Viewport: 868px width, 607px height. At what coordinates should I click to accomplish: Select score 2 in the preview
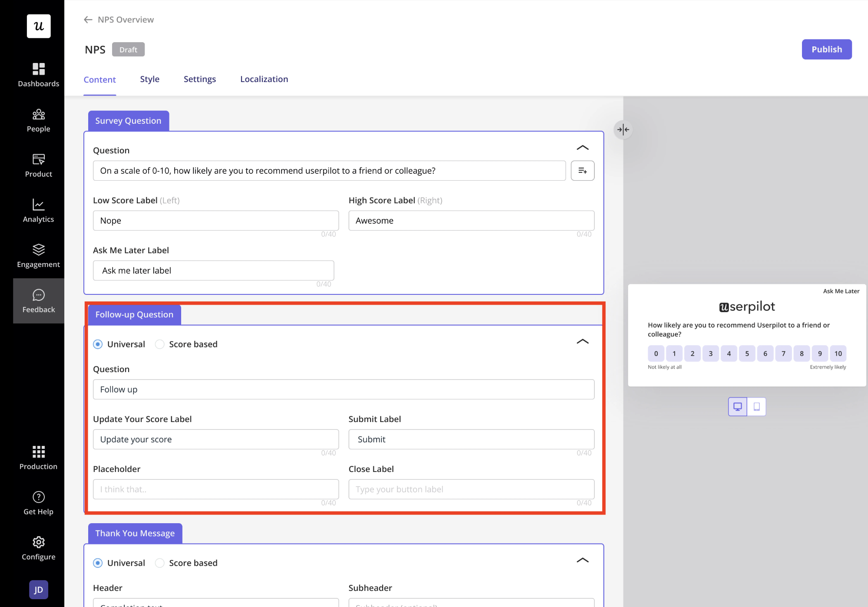692,353
